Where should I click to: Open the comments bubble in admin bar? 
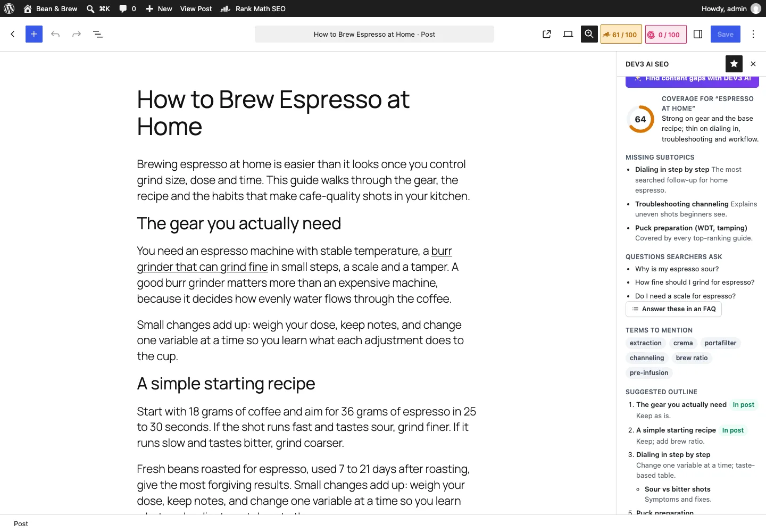pyautogui.click(x=128, y=9)
